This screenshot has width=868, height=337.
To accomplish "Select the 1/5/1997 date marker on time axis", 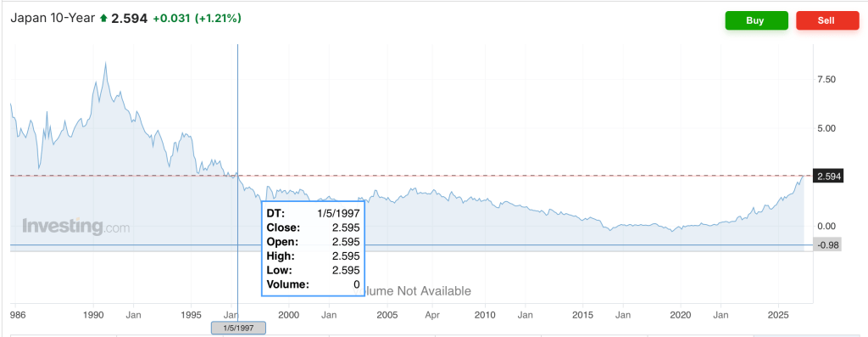I will pos(238,329).
